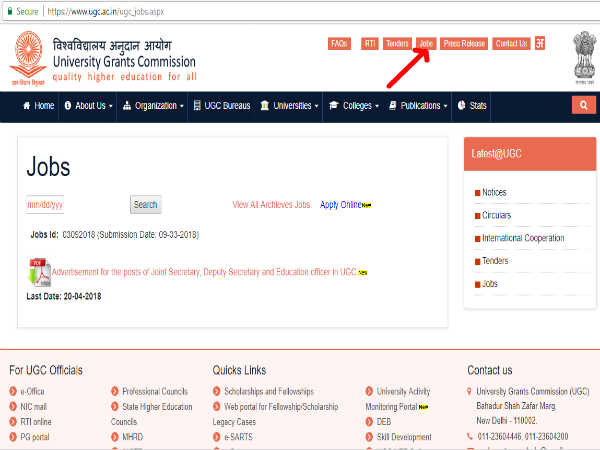Image resolution: width=600 pixels, height=450 pixels.
Task: Open International Cooperation in the sidebar
Action: pyautogui.click(x=523, y=238)
